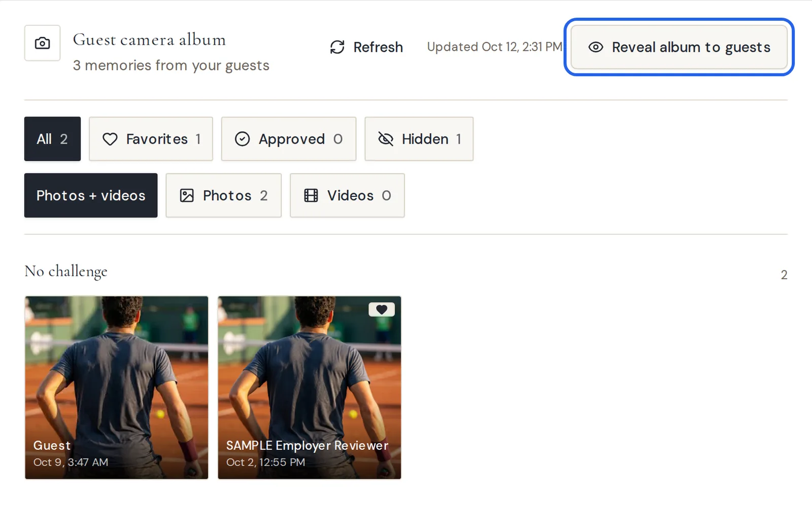812x524 pixels.
Task: Select the All filter tab
Action: pos(52,139)
